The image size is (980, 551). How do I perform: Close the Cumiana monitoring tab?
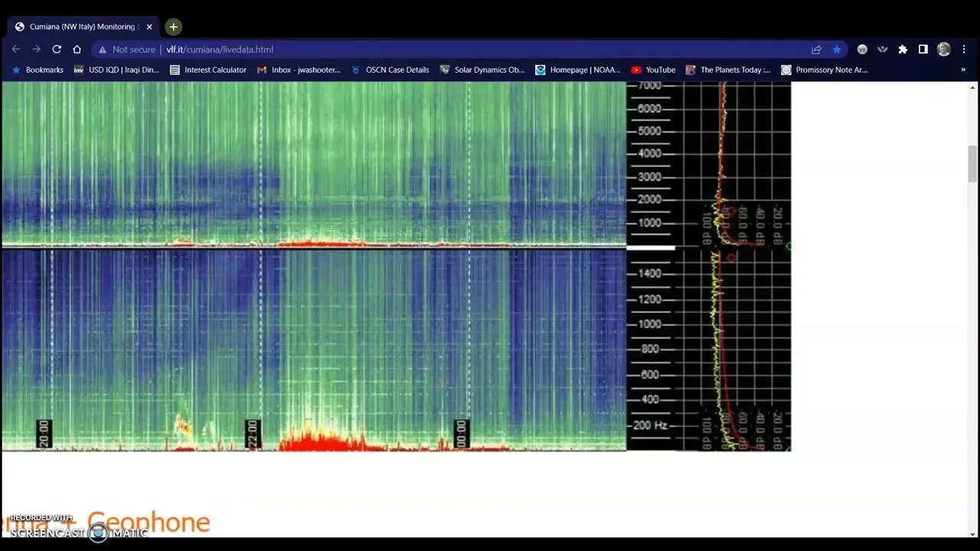click(149, 27)
